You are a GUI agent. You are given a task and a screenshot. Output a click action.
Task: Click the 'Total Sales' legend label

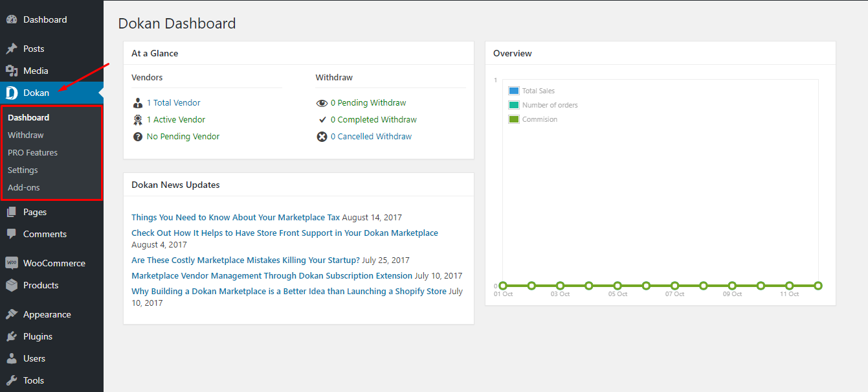(539, 91)
